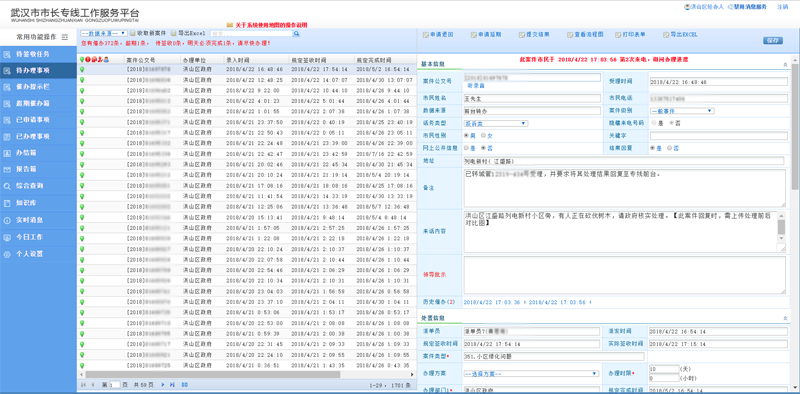Image resolution: width=800 pixels, height=394 pixels.
Task: Click the 今日工作 monitor icon
Action: click(x=7, y=237)
